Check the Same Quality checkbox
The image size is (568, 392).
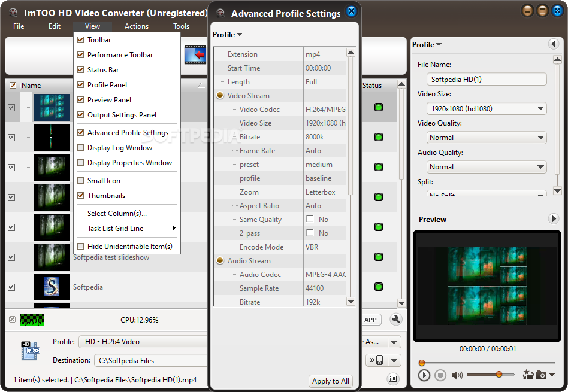(310, 218)
